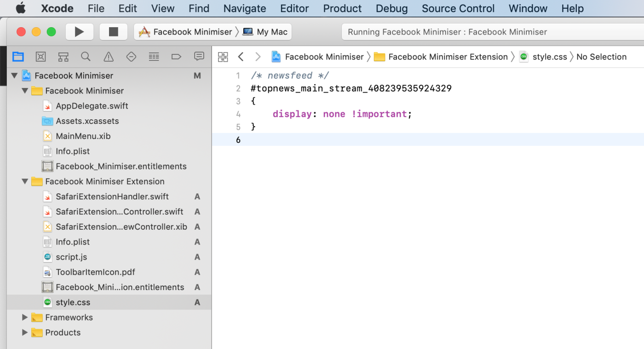Screen dimensions: 644x349
Task: Open the Find menu
Action: 199,8
